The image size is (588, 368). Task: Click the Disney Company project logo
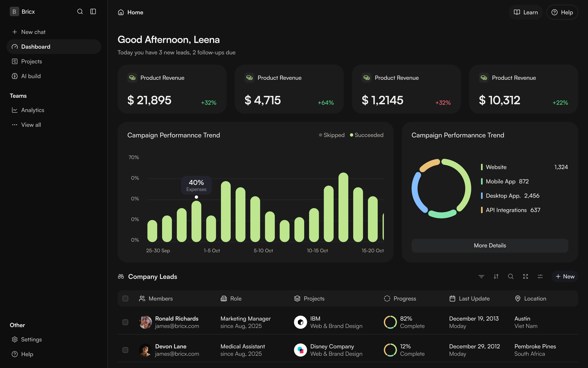pos(301,350)
